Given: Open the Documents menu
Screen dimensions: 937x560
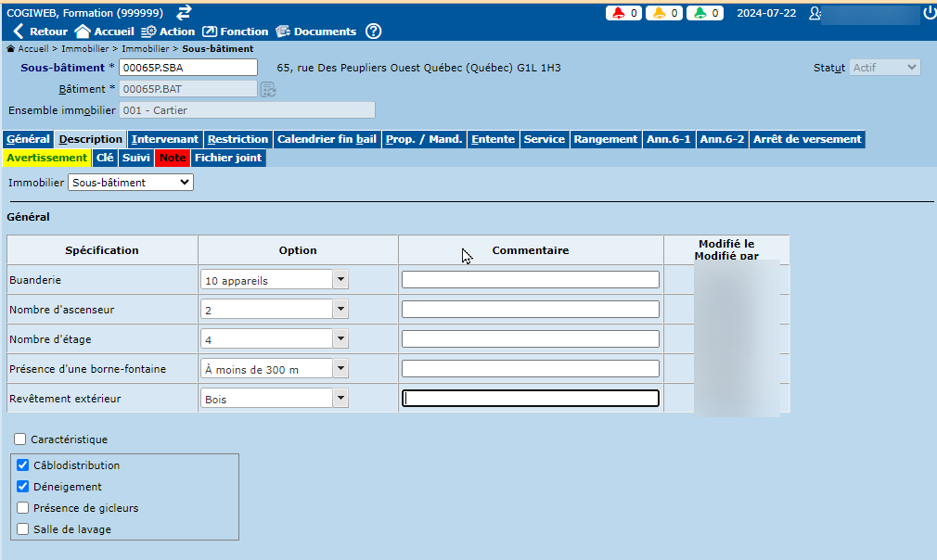Looking at the screenshot, I should point(315,32).
